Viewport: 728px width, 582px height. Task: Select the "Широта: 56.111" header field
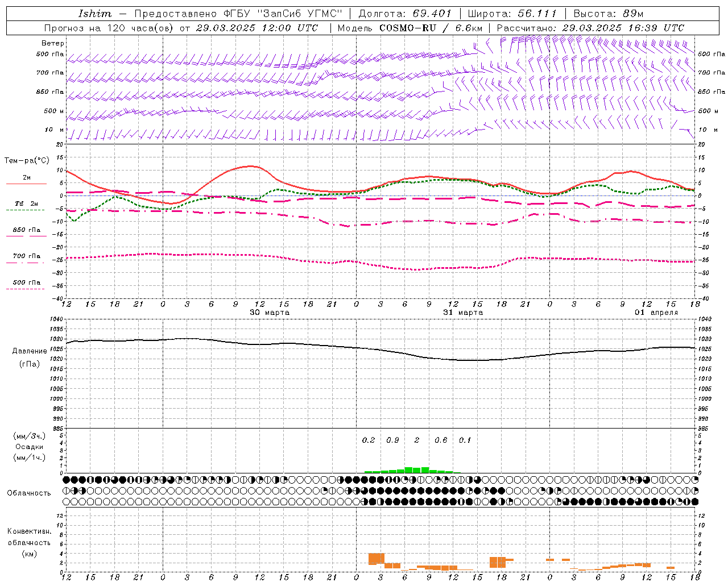click(511, 14)
